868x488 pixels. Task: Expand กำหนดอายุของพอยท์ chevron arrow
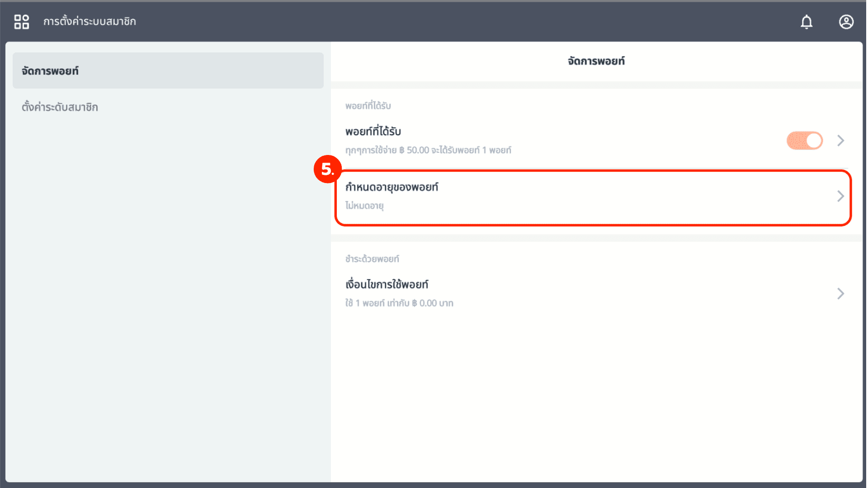[x=840, y=196]
